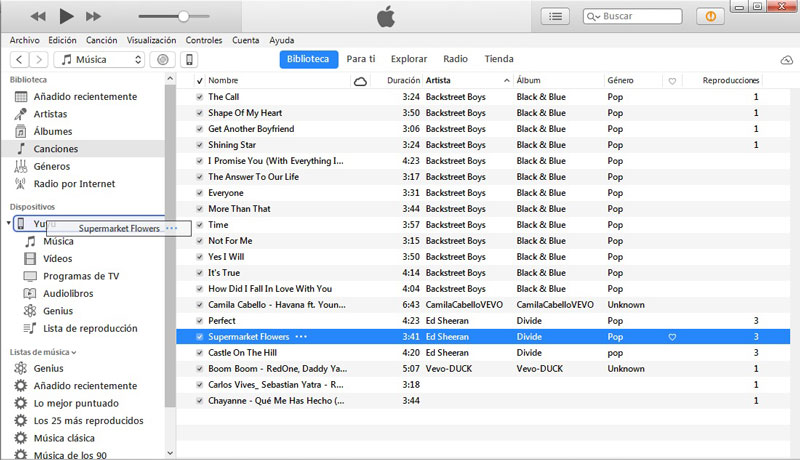800x460 pixels.
Task: Open the Cuenta menu
Action: [245, 40]
